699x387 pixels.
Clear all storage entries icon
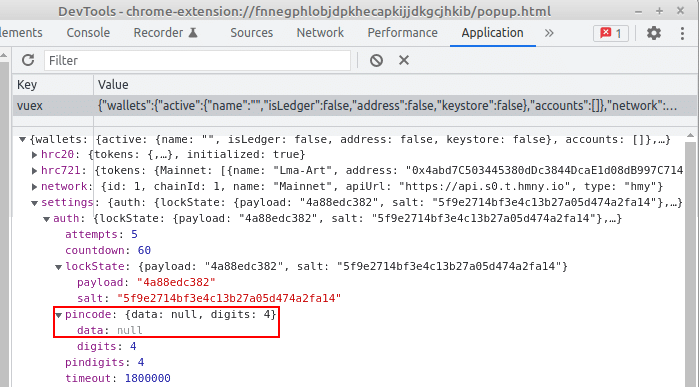point(376,60)
